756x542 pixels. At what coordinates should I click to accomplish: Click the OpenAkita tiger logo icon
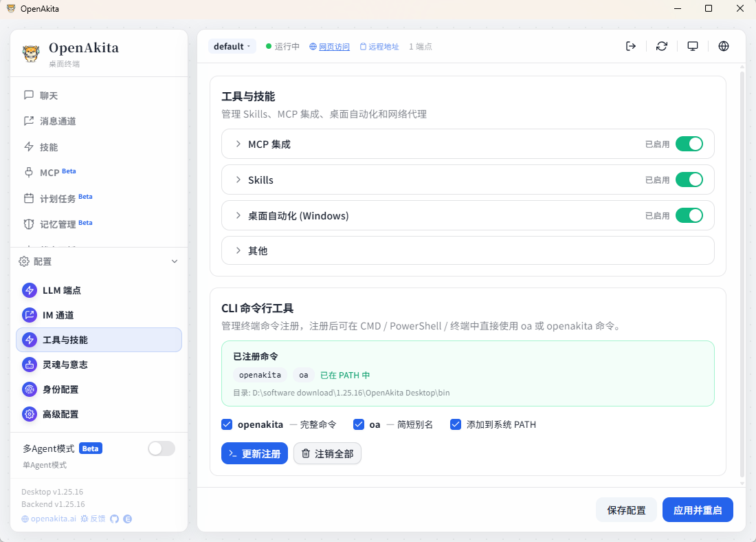[x=31, y=53]
